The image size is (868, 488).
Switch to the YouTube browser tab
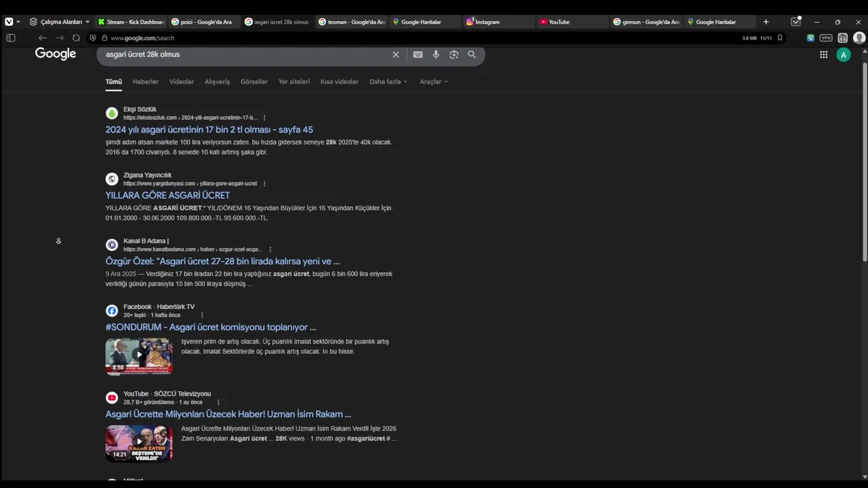[572, 22]
